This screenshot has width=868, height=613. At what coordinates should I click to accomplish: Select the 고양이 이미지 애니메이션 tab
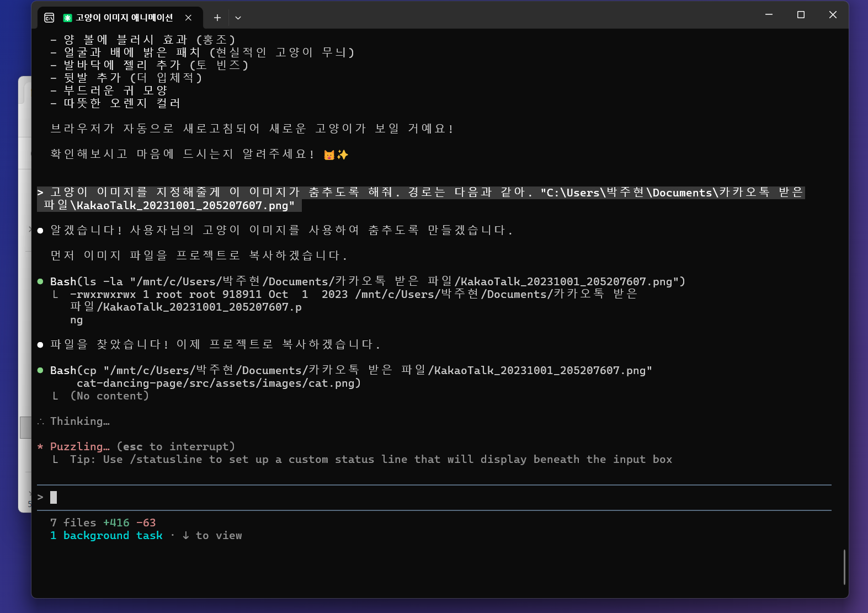(x=120, y=18)
